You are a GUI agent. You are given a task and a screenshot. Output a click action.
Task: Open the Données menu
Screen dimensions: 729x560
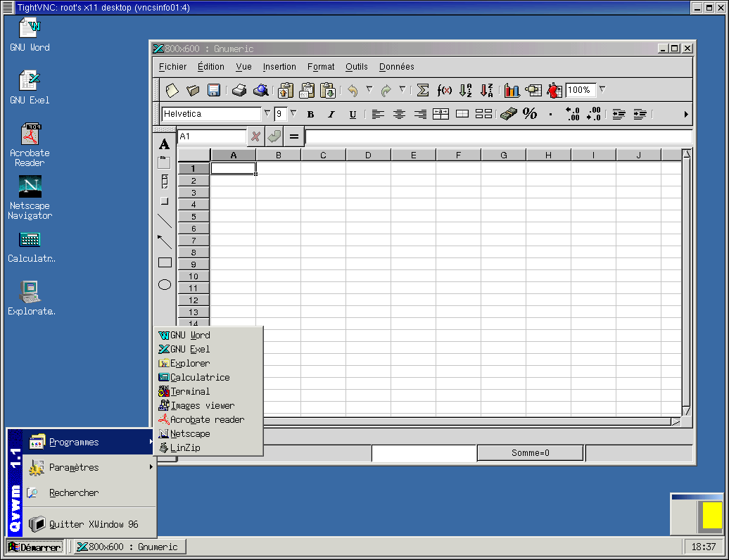pyautogui.click(x=396, y=66)
